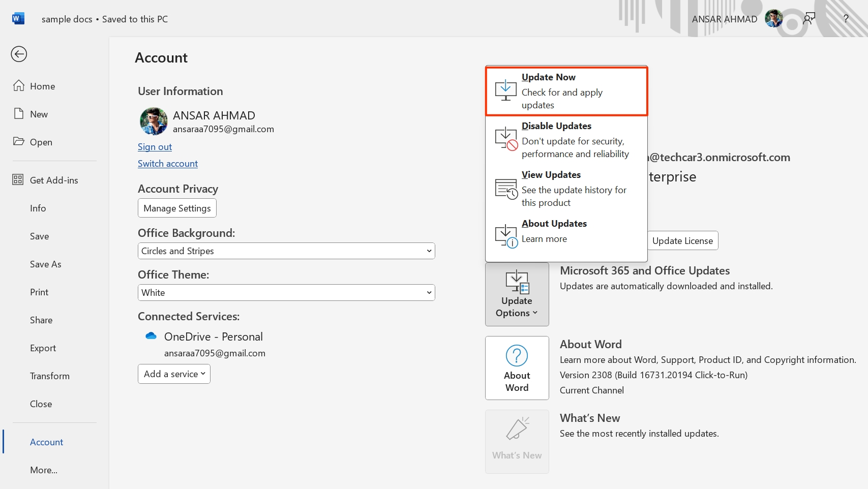Click the help question mark icon
Screen dimensions: 868x489
pos(846,19)
